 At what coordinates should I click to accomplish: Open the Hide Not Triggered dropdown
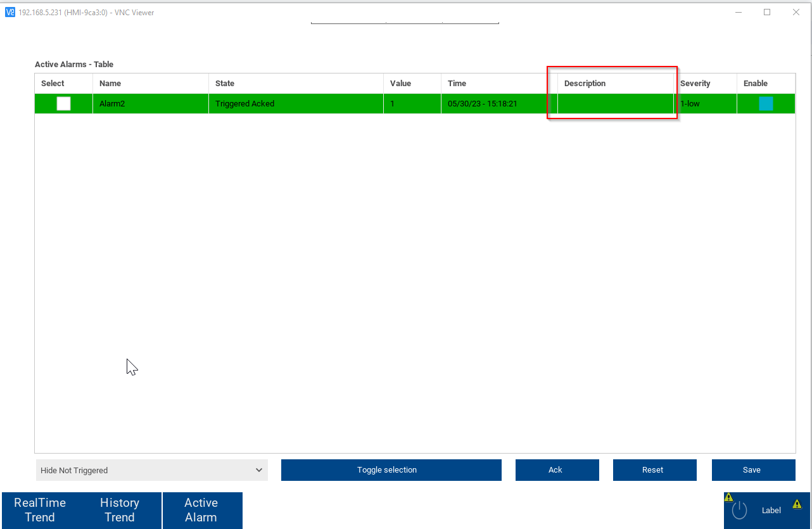(152, 470)
